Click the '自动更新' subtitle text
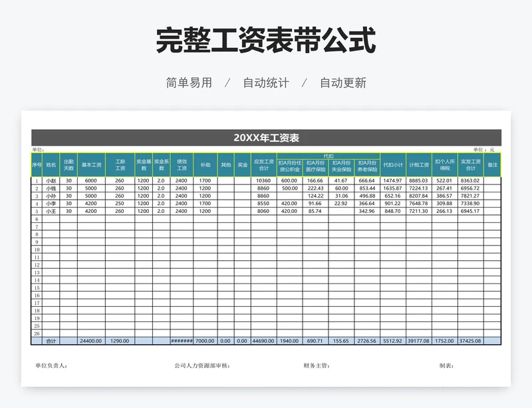The height and width of the screenshot is (408, 532). tap(343, 83)
